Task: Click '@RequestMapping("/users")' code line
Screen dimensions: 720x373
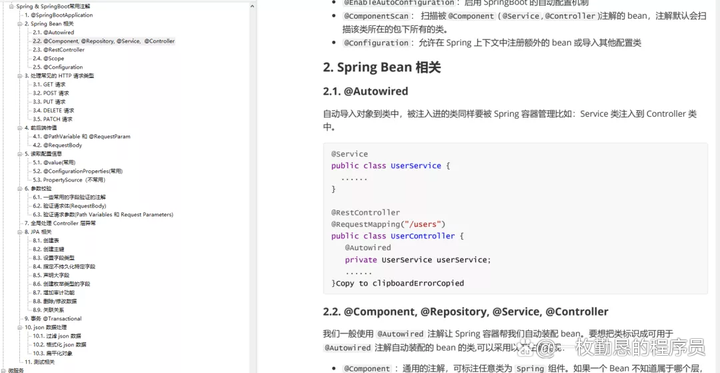Action: pyautogui.click(x=388, y=224)
